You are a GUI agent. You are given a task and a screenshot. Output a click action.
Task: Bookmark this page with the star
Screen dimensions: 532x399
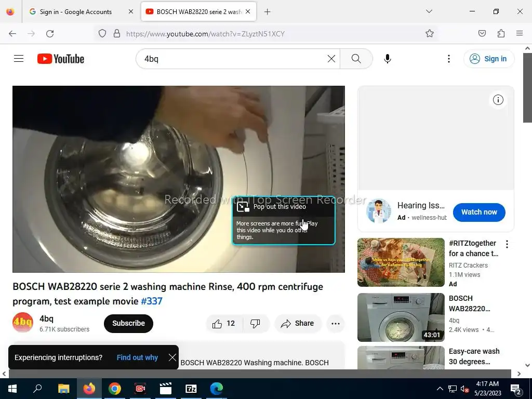click(430, 33)
